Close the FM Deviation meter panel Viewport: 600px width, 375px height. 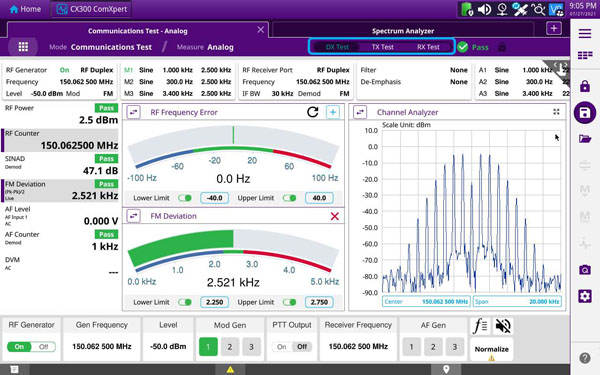coord(334,216)
